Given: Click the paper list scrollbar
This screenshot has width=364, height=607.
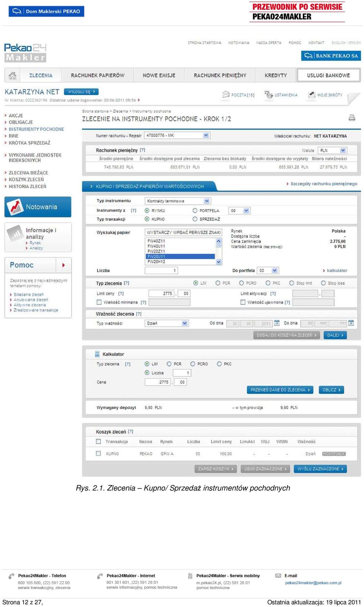Looking at the screenshot, I should 218,251.
